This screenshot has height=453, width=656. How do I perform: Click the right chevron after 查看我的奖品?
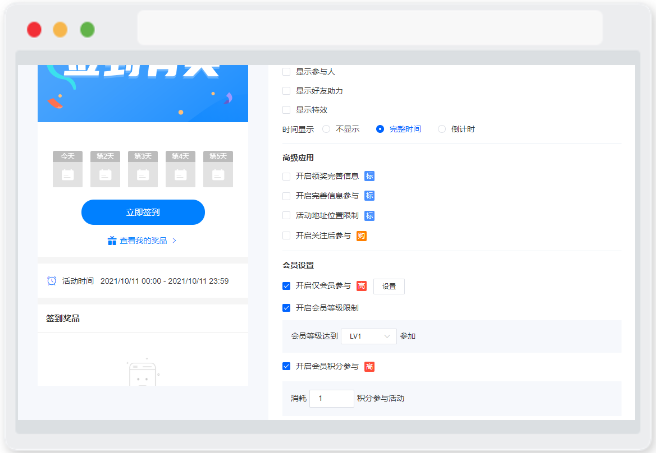[174, 241]
